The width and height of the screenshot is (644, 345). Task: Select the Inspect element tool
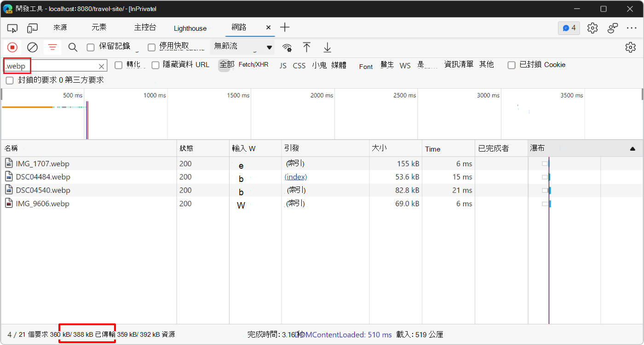pyautogui.click(x=12, y=28)
